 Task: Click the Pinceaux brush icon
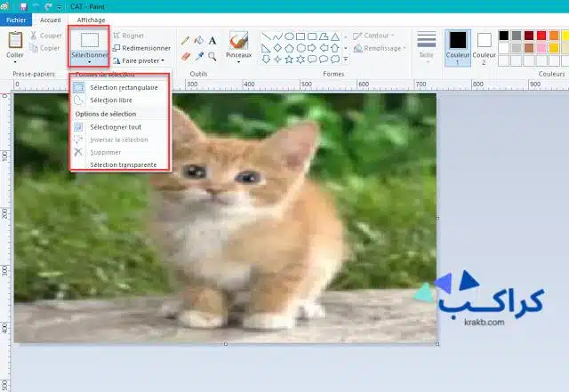click(238, 40)
